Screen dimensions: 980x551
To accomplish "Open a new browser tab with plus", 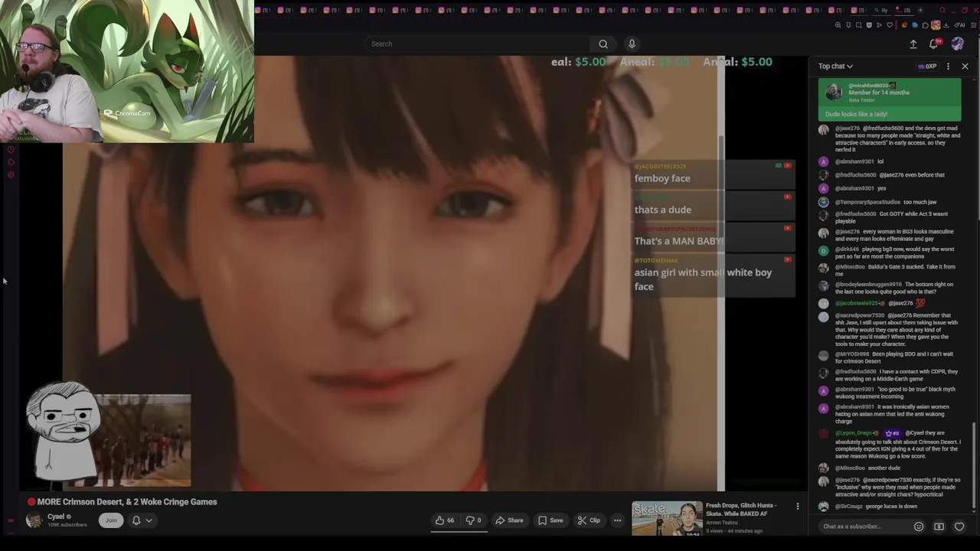I will (x=921, y=10).
